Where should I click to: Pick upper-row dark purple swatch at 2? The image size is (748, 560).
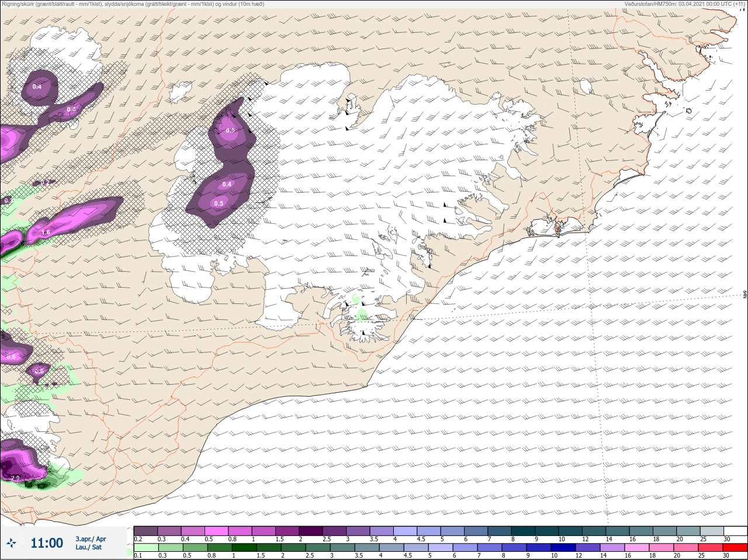tap(310, 531)
